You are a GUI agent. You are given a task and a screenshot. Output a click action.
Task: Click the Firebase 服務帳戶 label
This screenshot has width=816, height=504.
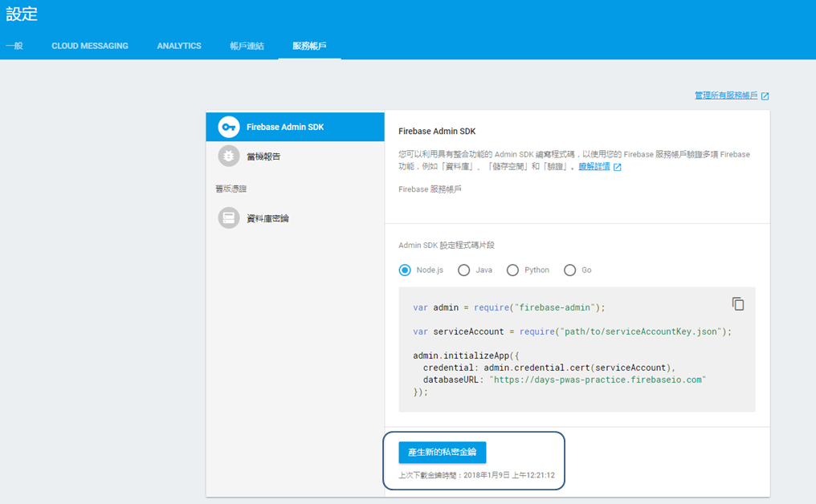(430, 189)
